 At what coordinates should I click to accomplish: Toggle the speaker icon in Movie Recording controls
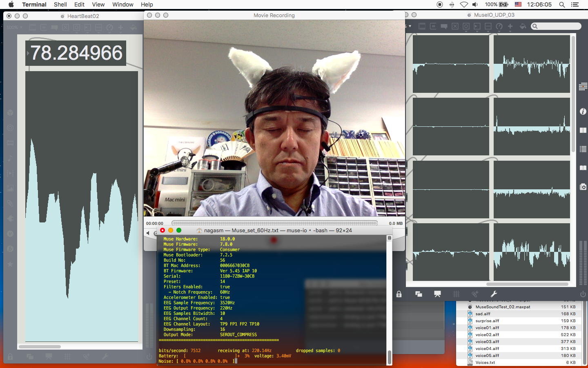pos(148,233)
